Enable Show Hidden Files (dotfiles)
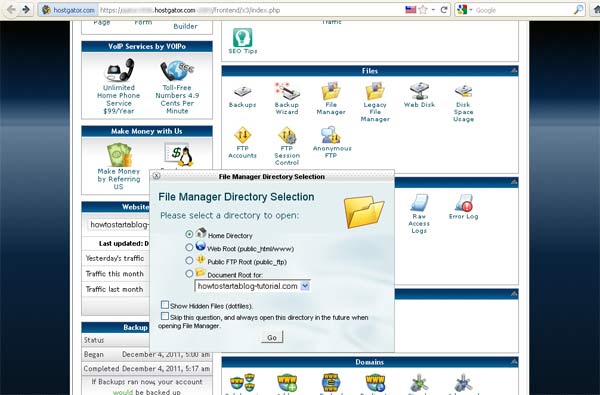Image resolution: width=600 pixels, height=395 pixels. (165, 305)
